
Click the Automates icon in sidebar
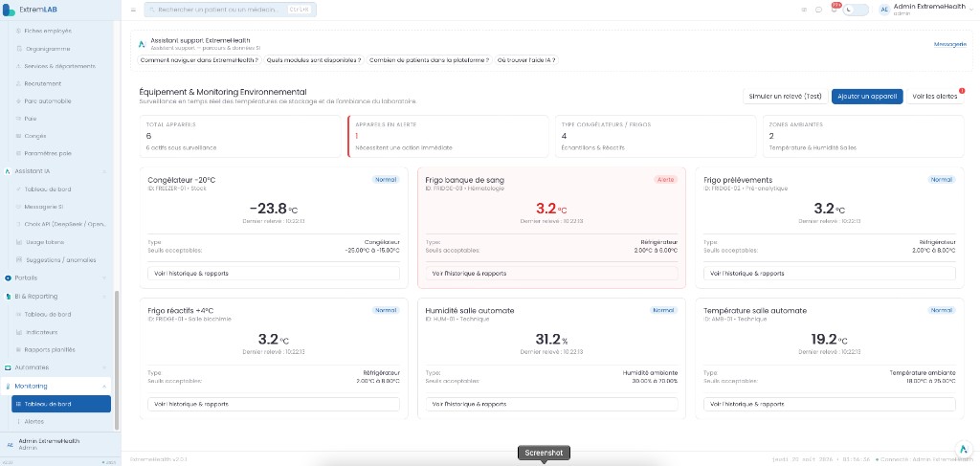click(x=8, y=367)
